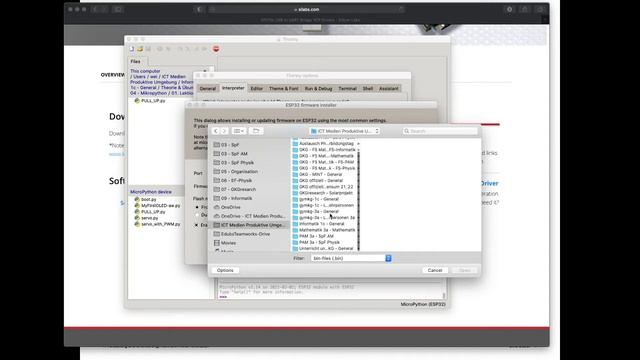The image size is (640, 360).
Task: Switch to Terminal tab in Thonny options
Action: click(x=347, y=89)
